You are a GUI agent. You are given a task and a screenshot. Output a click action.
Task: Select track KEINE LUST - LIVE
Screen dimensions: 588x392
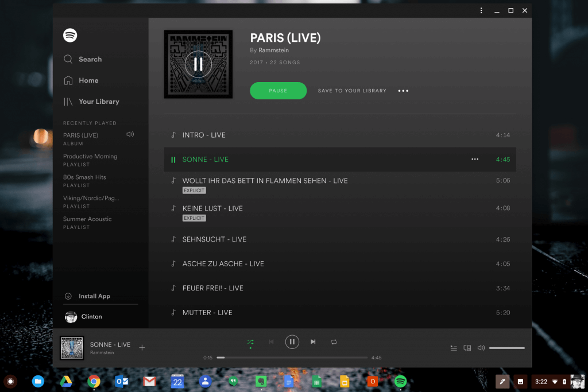340,212
